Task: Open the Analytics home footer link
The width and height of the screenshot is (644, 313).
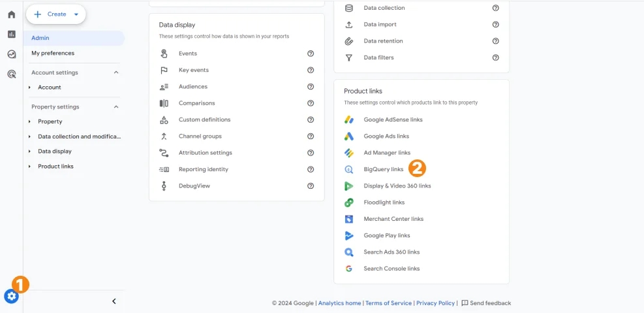Action: coord(340,303)
